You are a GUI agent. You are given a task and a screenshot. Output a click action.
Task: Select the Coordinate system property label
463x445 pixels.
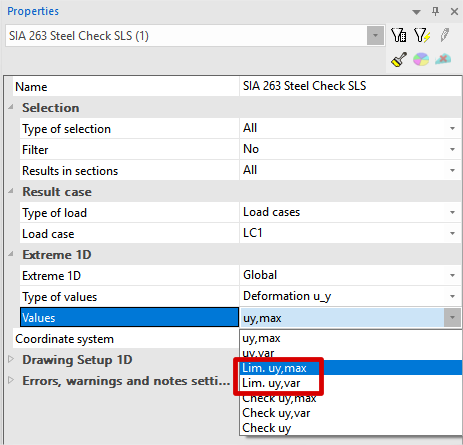click(x=64, y=339)
